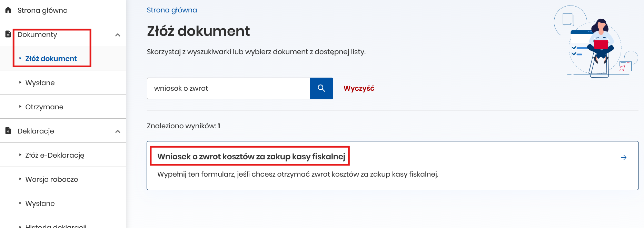Click the 'Wypełnij ten formularz' card description
Screen dimensions: 644x228
point(298,174)
